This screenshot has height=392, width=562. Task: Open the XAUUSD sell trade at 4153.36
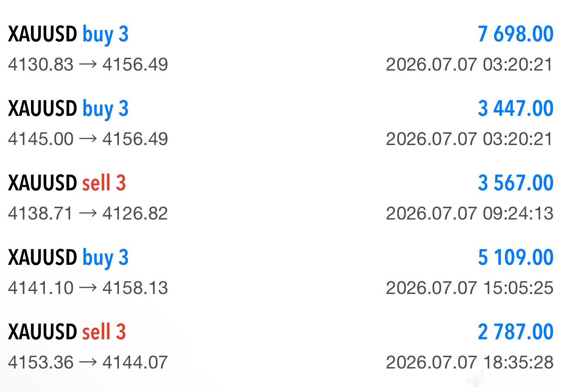(281, 347)
